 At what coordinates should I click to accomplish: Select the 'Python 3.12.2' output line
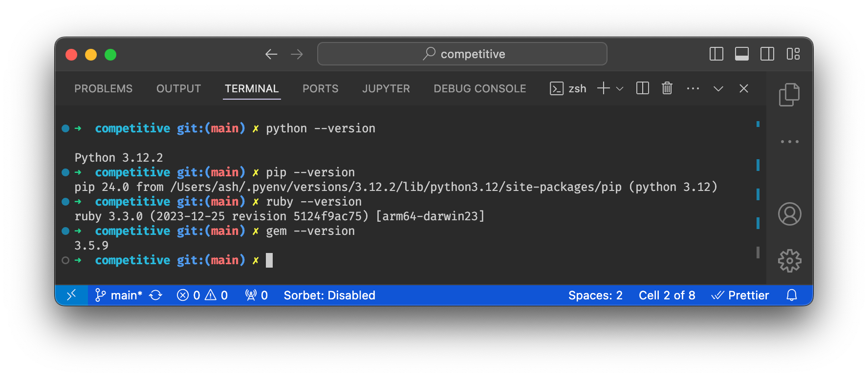pyautogui.click(x=119, y=158)
